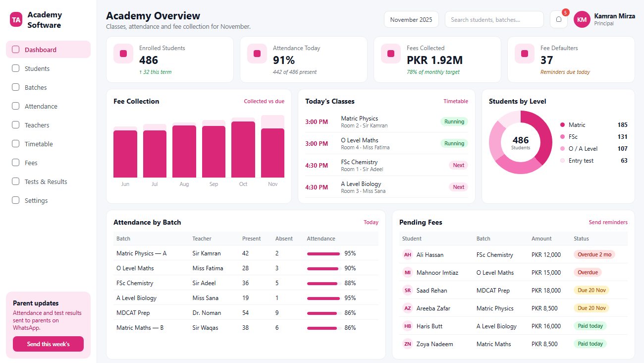Click Saad Rehan's SR avatar

coord(408,291)
